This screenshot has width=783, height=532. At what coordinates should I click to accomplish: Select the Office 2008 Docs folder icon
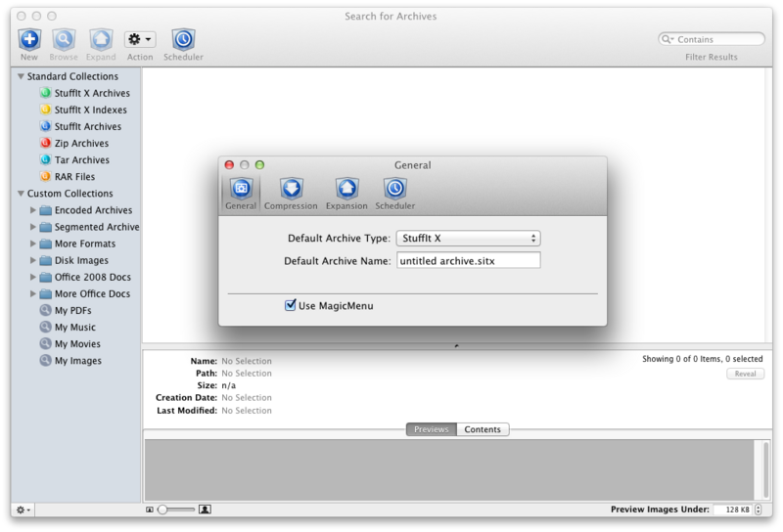point(45,277)
